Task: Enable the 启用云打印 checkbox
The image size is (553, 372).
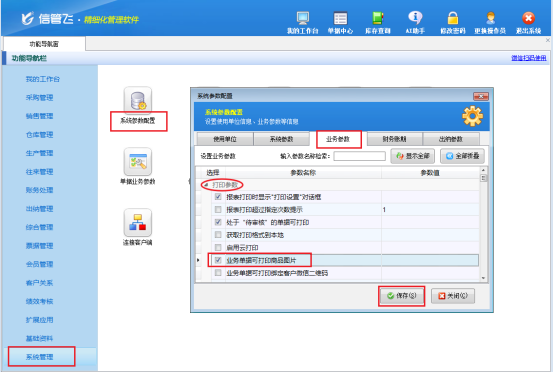Action: (218, 248)
